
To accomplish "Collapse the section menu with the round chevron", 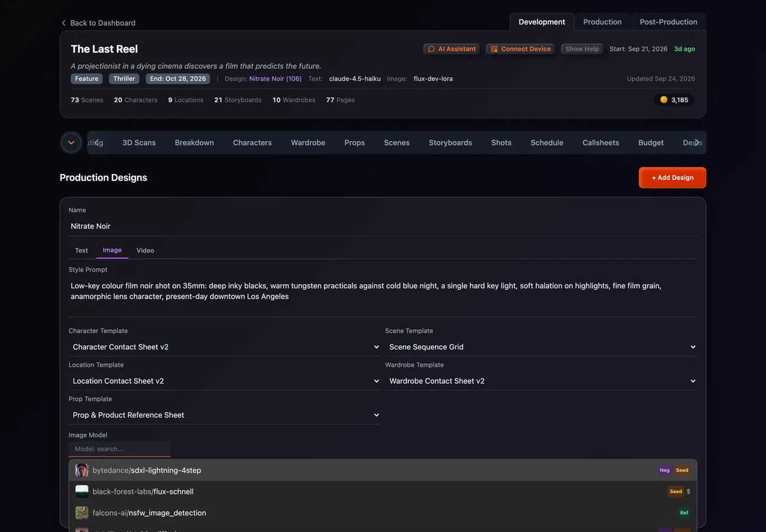I will pyautogui.click(x=71, y=142).
